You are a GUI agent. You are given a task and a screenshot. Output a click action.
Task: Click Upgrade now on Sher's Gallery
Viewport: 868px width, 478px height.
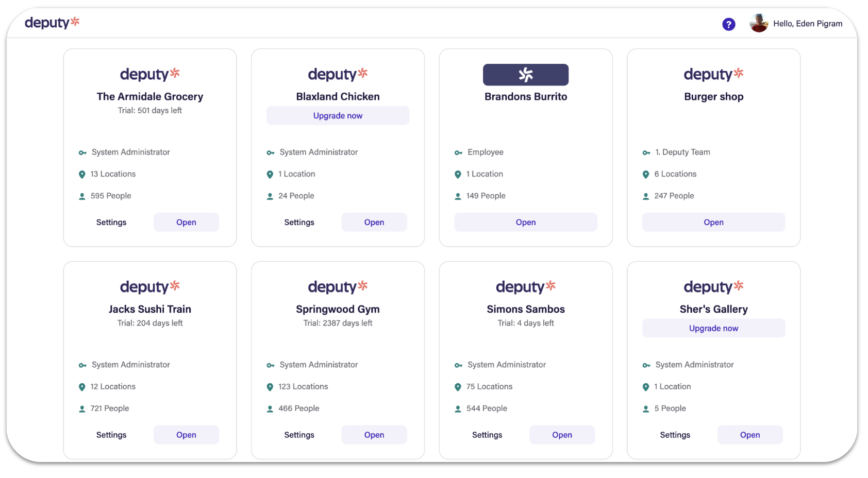713,328
